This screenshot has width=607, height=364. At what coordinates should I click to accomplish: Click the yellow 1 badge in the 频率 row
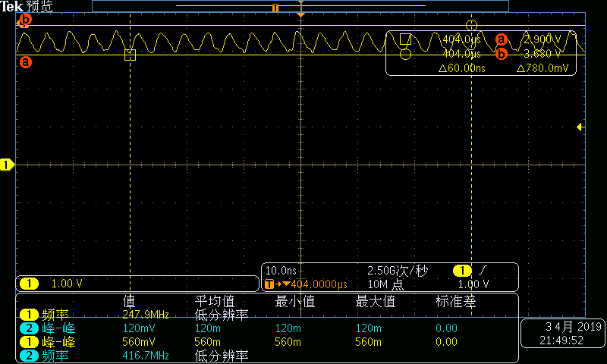29,315
